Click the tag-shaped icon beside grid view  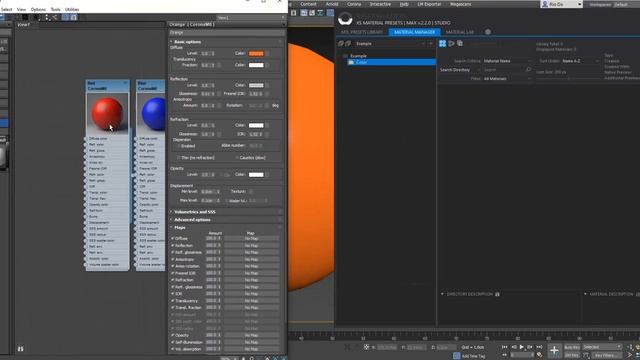click(x=451, y=43)
